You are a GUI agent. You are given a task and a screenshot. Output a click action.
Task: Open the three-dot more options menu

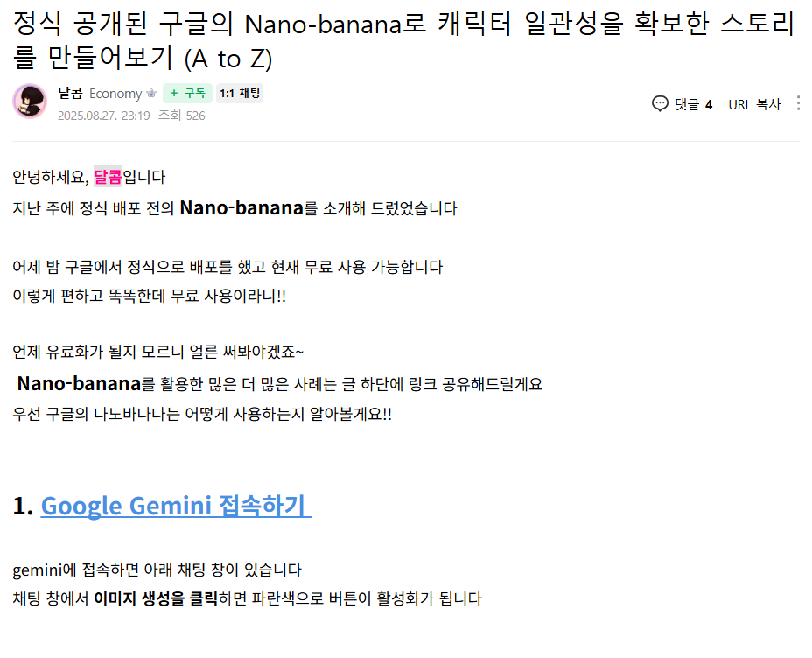coord(799,103)
